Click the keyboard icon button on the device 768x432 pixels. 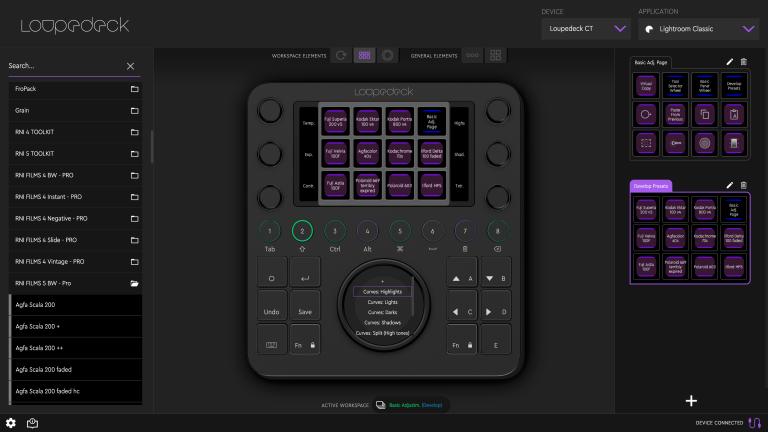tap(272, 339)
